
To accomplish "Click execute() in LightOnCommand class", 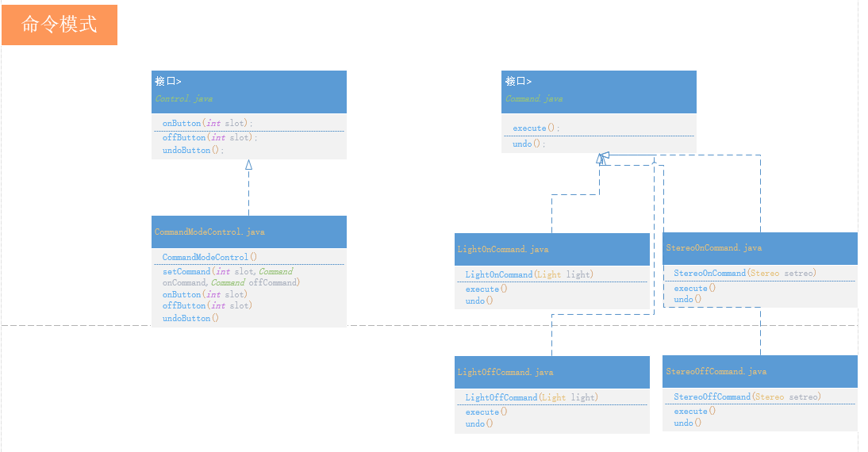I will pos(486,289).
